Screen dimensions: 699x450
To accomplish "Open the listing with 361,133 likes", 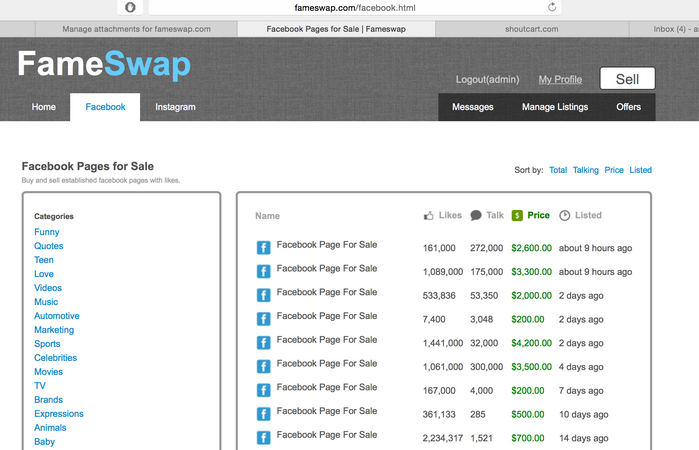I will (x=327, y=411).
